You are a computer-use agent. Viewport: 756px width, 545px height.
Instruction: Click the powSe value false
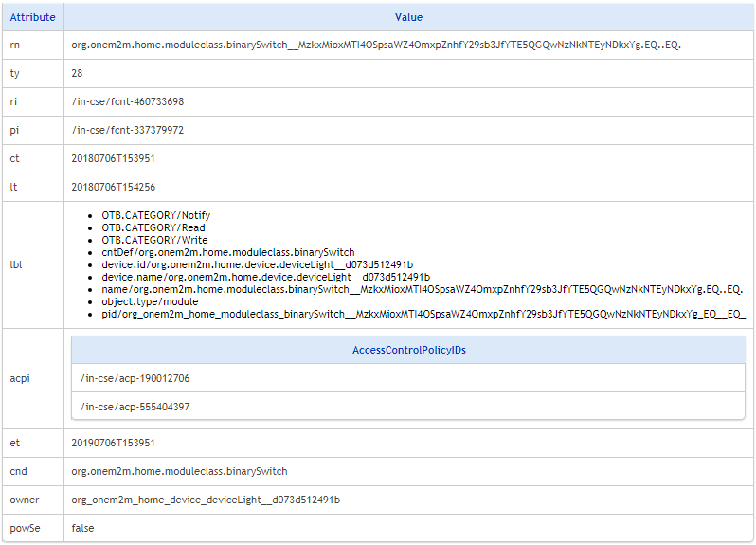(82, 528)
